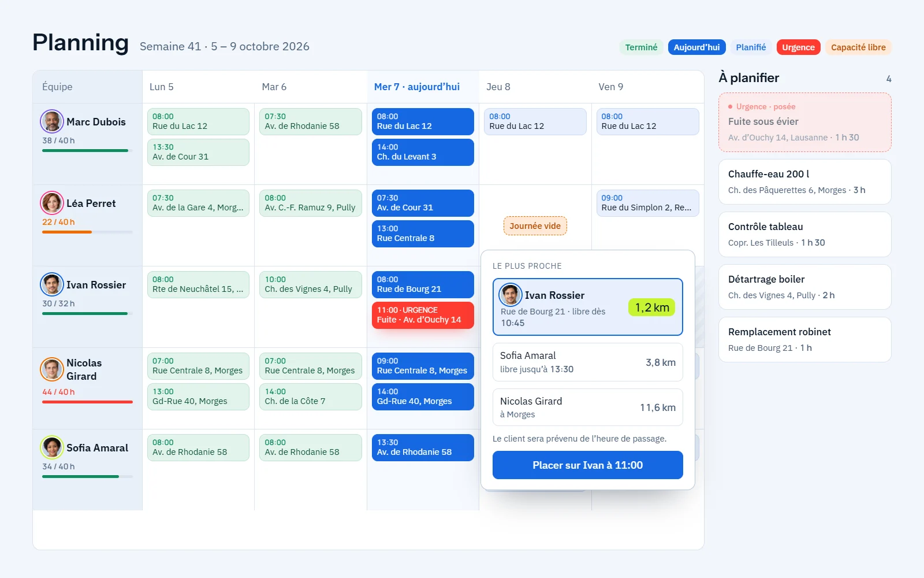
Task: Click Léa Perret's 22 / 40 h workload bar
Action: click(87, 232)
